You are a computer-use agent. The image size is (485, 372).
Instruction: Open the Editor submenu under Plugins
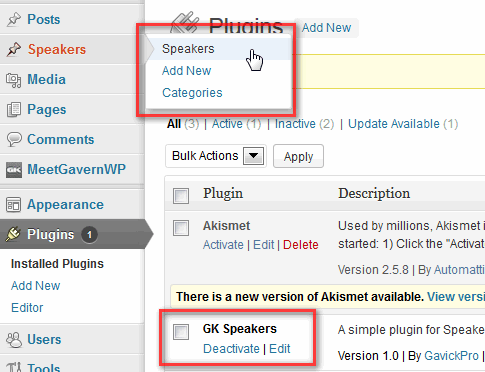click(x=27, y=308)
